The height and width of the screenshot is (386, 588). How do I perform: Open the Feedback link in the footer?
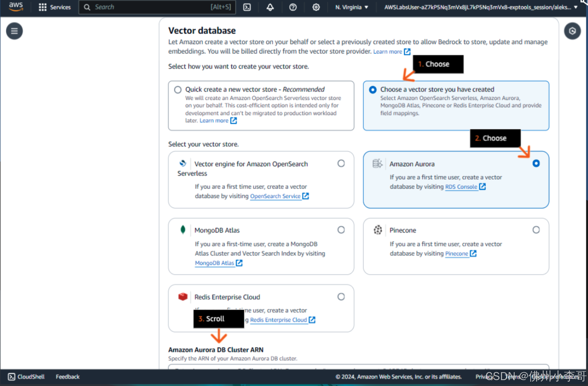67,377
